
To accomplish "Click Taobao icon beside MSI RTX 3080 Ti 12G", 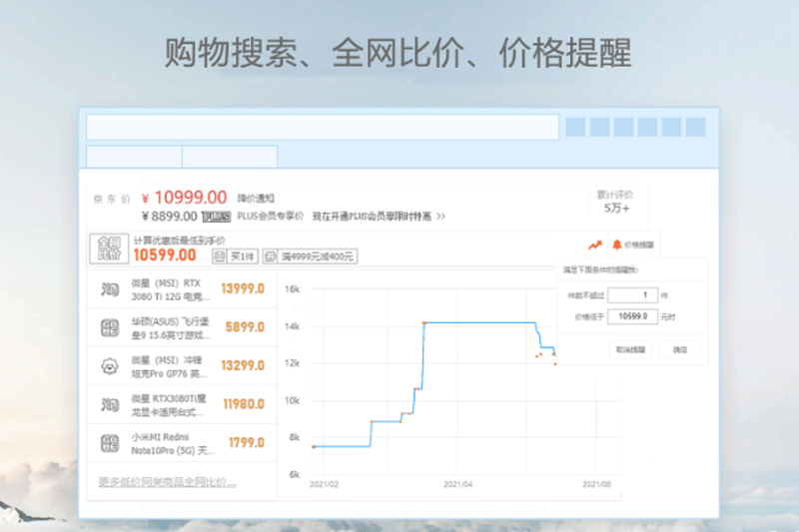I will 110,290.
